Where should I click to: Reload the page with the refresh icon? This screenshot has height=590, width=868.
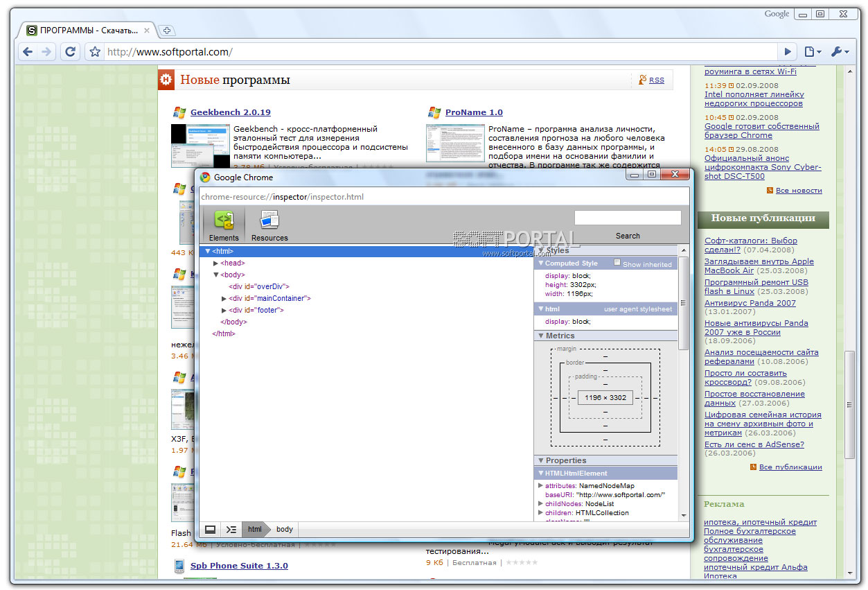pos(70,52)
